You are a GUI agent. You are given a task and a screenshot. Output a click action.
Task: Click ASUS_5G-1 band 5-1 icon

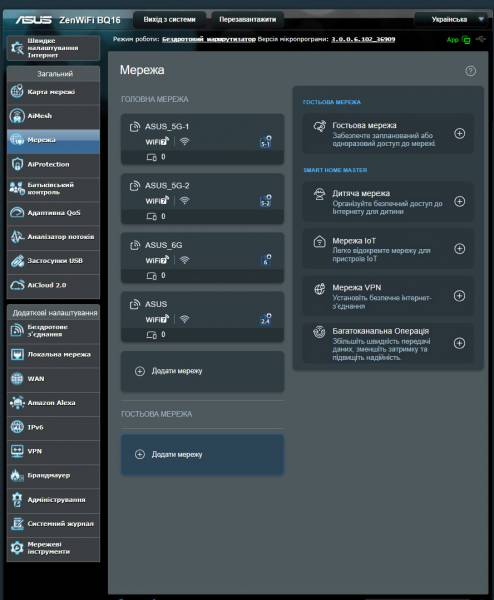coord(266,142)
